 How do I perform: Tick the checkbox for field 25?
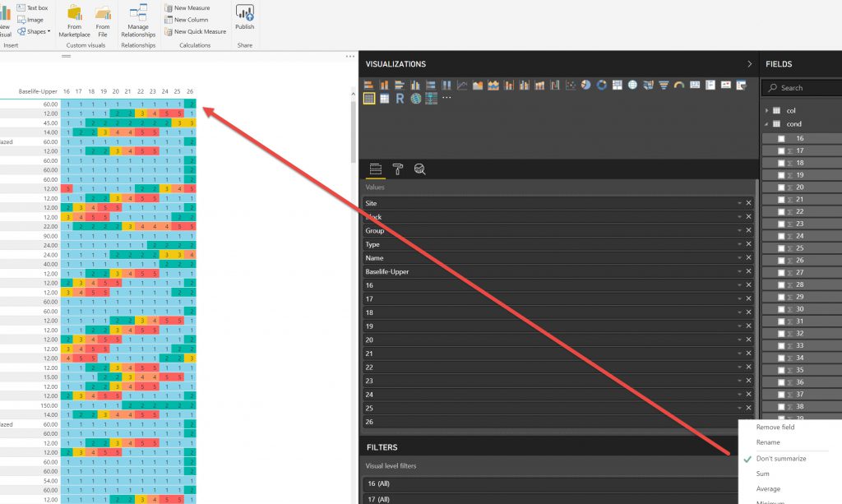pyautogui.click(x=781, y=248)
